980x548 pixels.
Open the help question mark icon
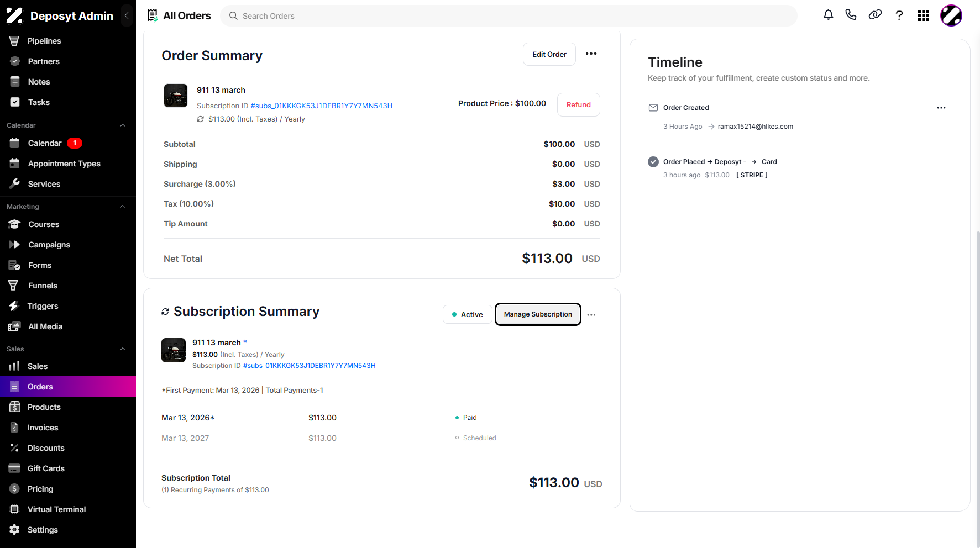tap(899, 15)
